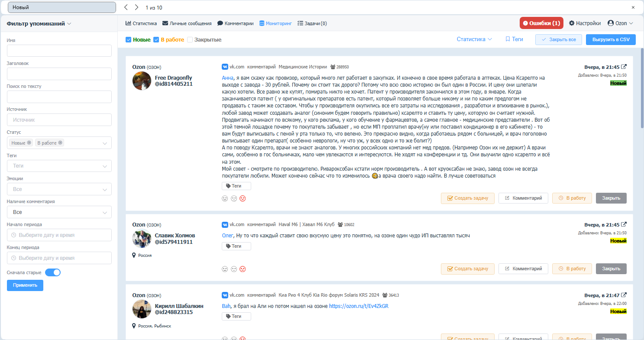Open external link icon for Славик Холмов post
Screen dimensions: 644x340
[x=624, y=224]
